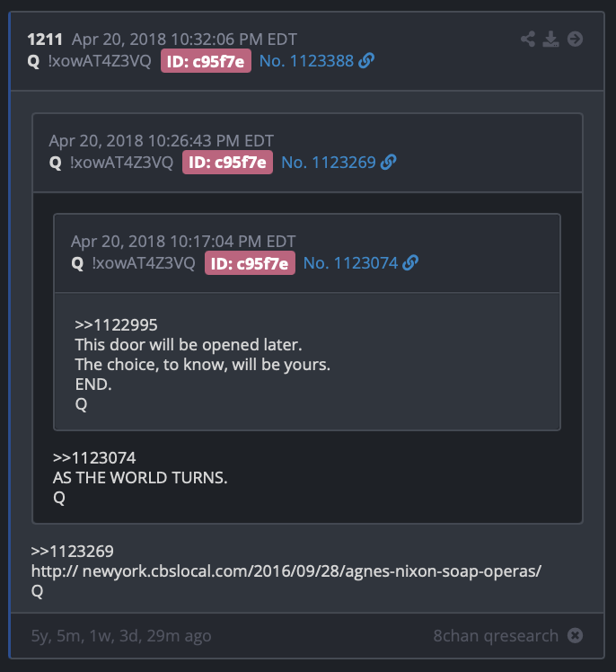Open post No. 1123074 link
This screenshot has width=616, height=672.
pos(350,262)
